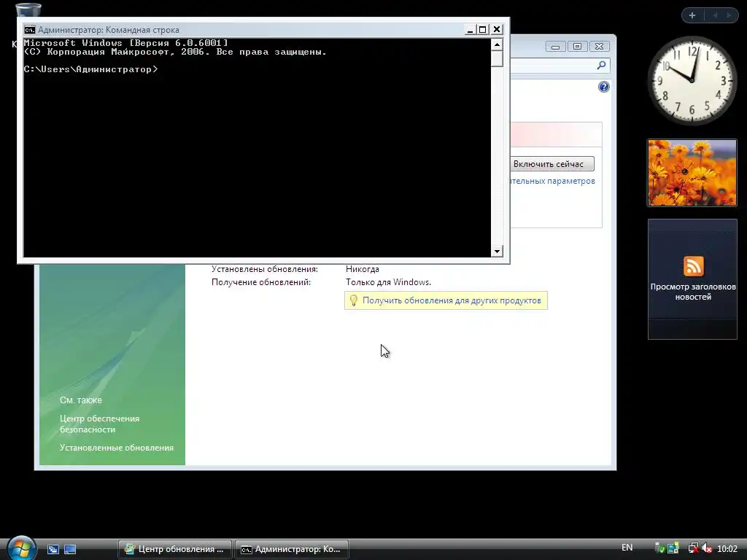
Task: Open the Windows Start orb
Action: point(21,548)
